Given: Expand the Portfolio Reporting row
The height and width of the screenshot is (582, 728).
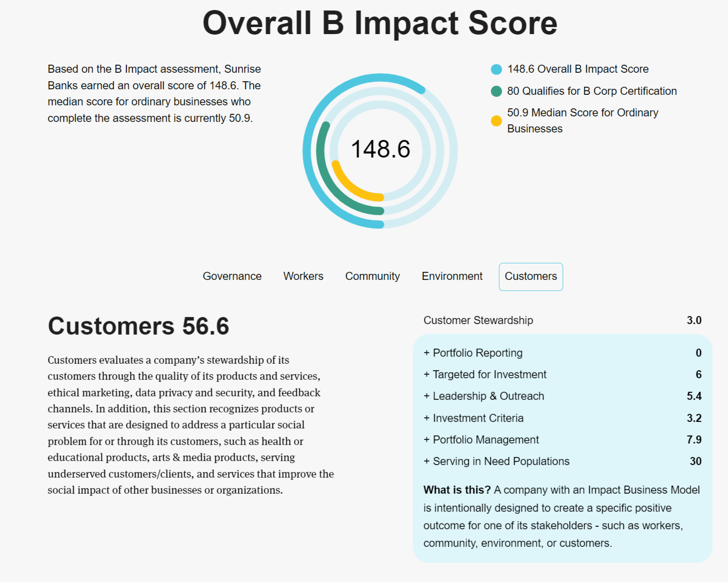Looking at the screenshot, I should [473, 353].
